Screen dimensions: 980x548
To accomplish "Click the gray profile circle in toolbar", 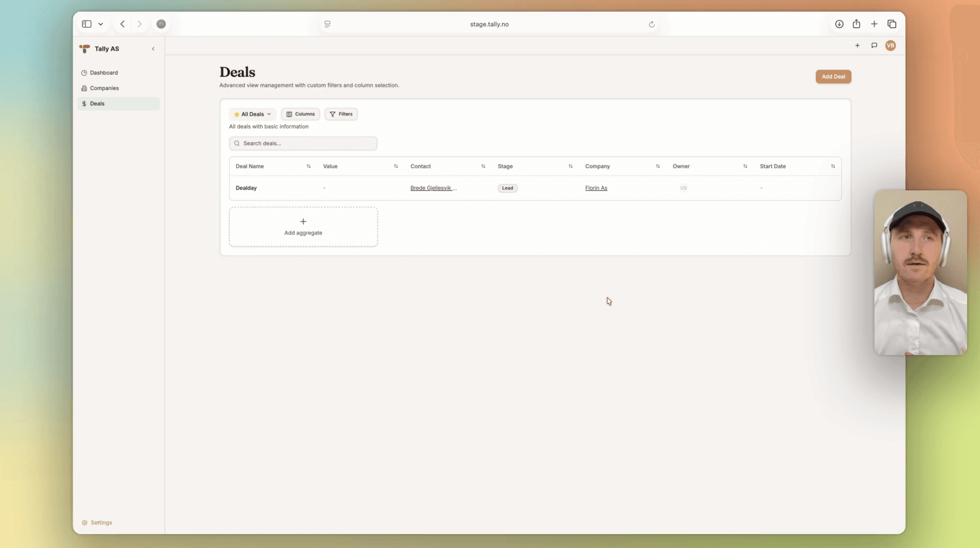I will click(x=161, y=24).
